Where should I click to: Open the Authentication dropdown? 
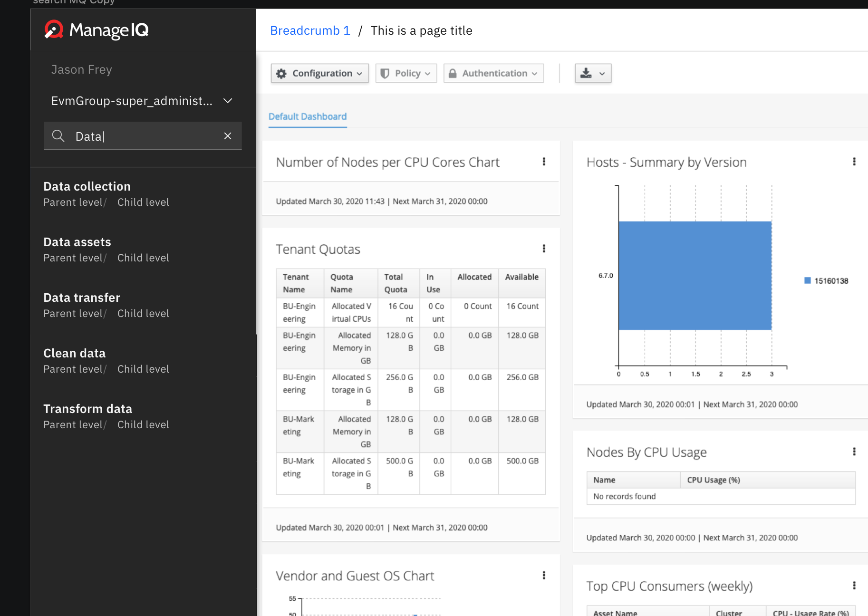tap(493, 73)
